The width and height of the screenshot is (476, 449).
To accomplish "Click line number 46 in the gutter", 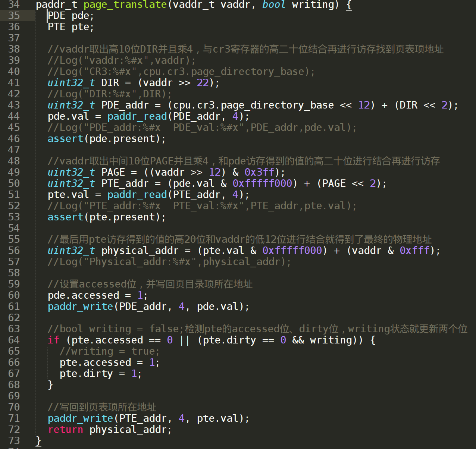I will (14, 139).
